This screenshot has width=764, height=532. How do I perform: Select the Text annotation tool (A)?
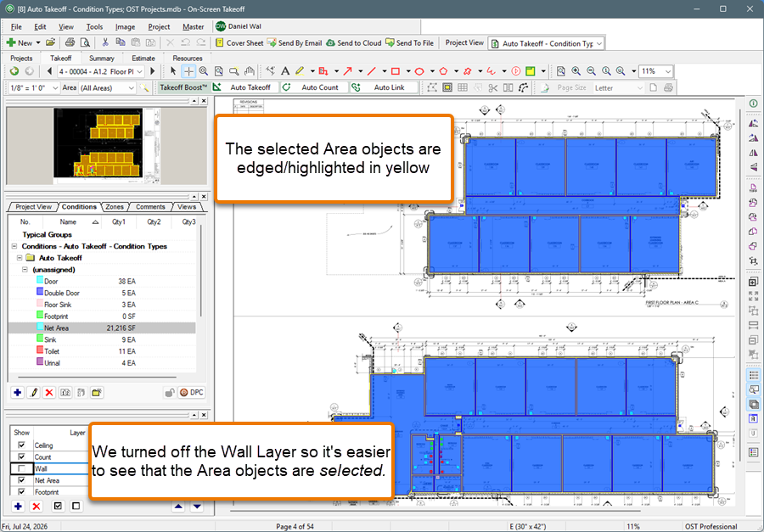285,71
